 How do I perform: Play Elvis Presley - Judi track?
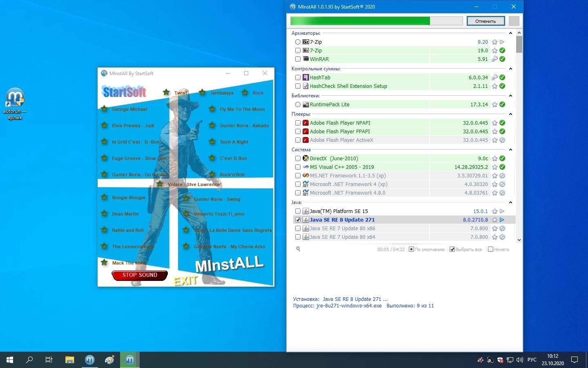coord(133,126)
